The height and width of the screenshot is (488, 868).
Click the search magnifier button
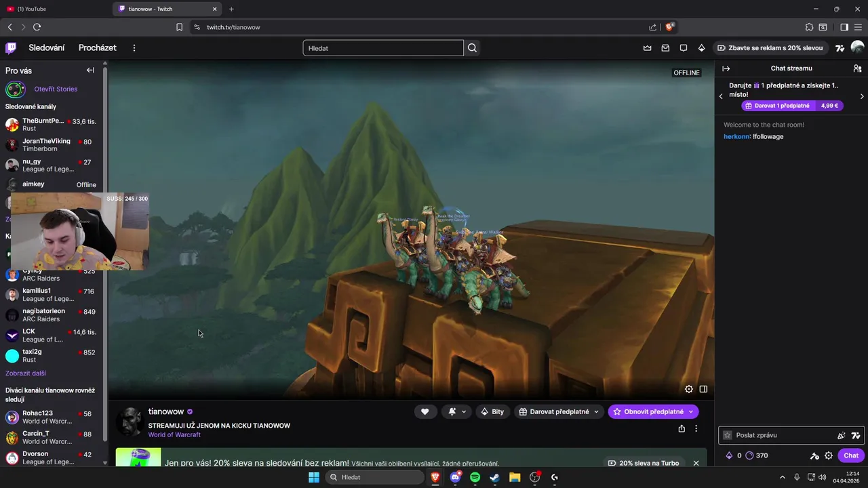click(x=473, y=48)
